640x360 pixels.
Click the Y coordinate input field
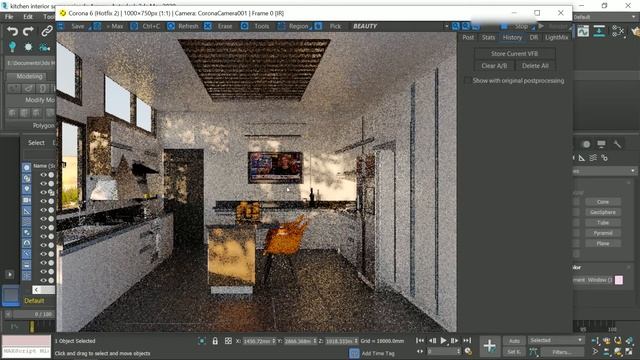(x=300, y=341)
